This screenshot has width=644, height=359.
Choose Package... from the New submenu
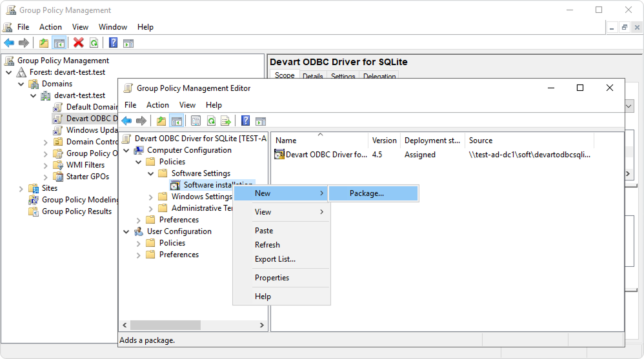click(x=374, y=193)
